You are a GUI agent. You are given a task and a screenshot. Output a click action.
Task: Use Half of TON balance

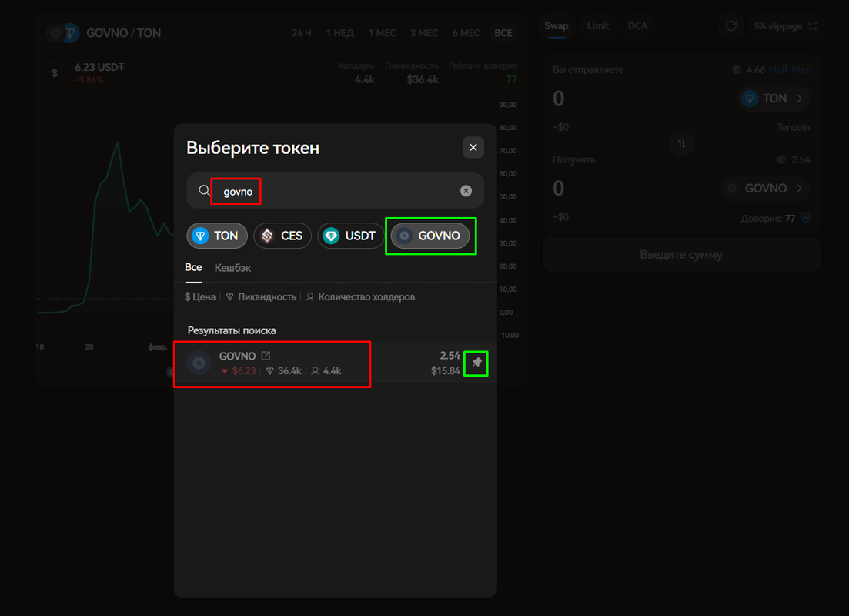778,70
